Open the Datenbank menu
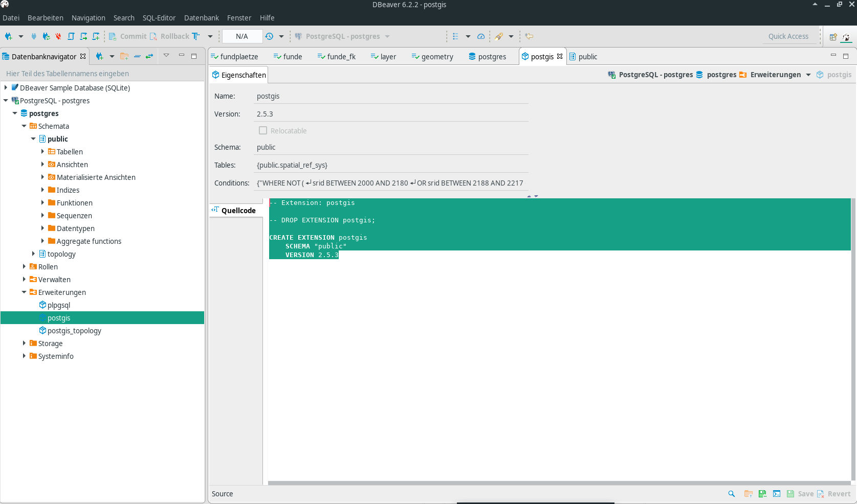 pyautogui.click(x=202, y=18)
